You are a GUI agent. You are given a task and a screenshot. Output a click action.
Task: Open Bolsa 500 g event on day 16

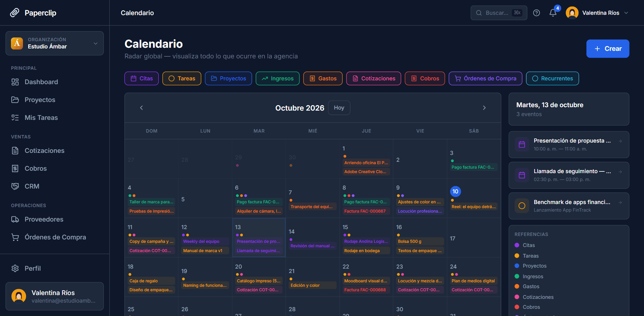point(420,241)
